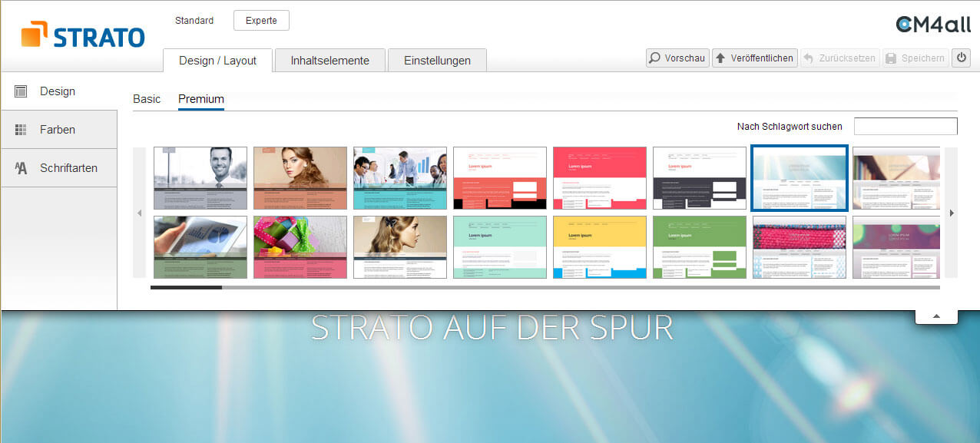The width and height of the screenshot is (980, 443).
Task: Focus the Nach Schlagwort suchen search field
Action: tap(906, 127)
